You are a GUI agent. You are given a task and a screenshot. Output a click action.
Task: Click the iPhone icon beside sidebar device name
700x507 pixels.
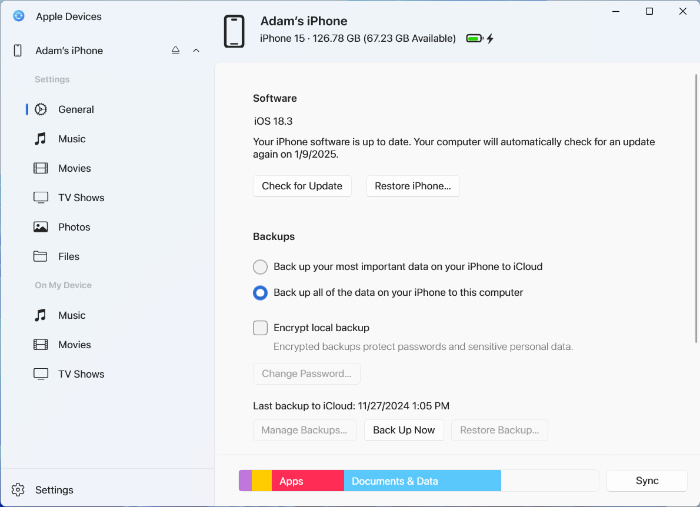(x=17, y=50)
